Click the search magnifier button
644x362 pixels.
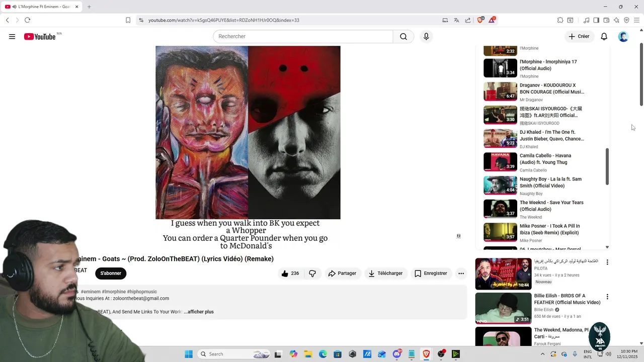point(404,37)
